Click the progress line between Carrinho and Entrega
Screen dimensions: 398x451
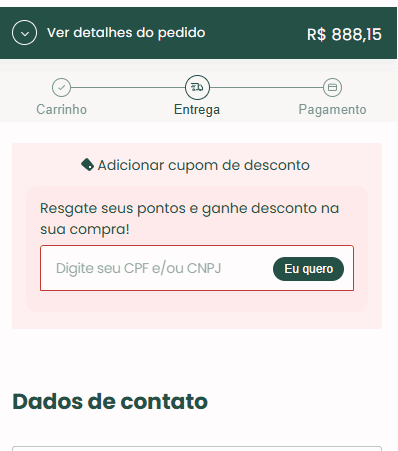[x=128, y=88]
